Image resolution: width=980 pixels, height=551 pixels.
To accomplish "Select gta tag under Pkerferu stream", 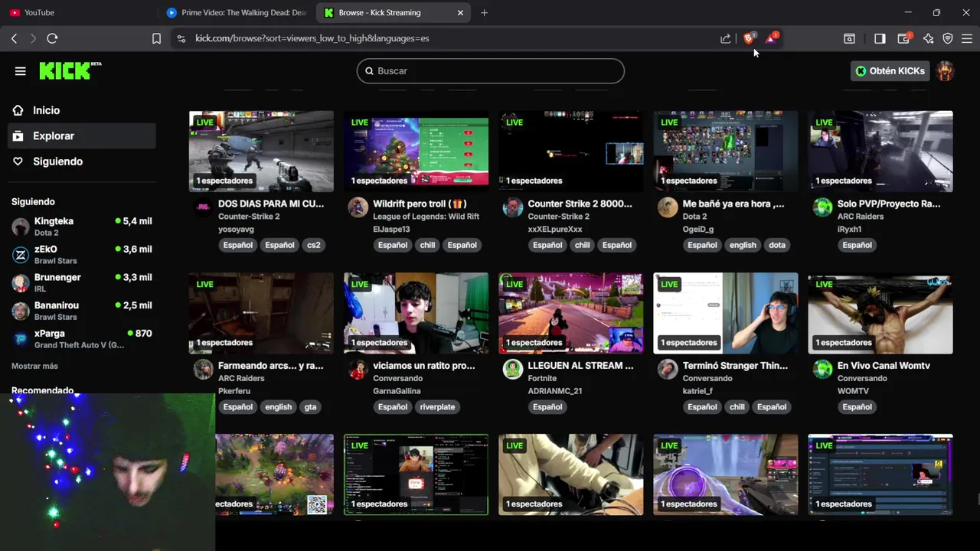I will 310,407.
